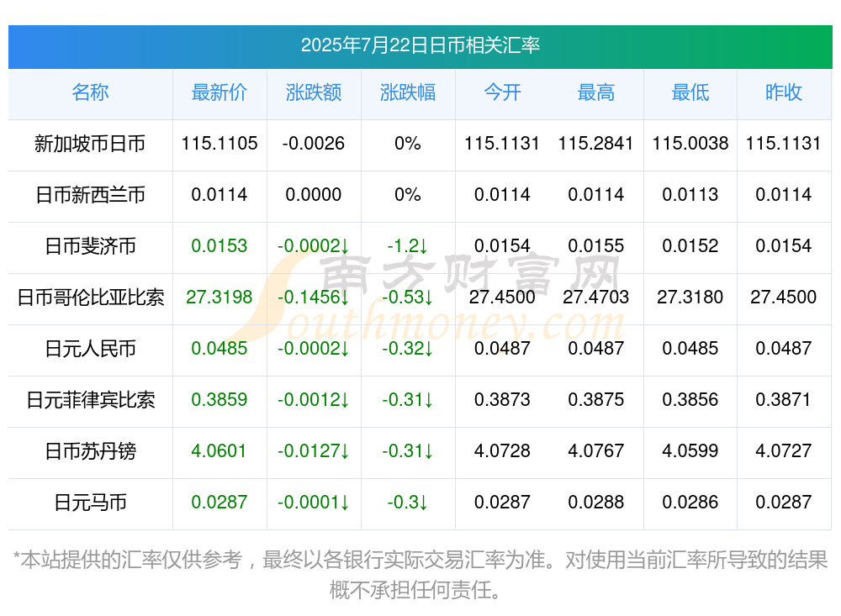Select the 最低 column header
Viewport: 841px width, 616px height.
[690, 92]
